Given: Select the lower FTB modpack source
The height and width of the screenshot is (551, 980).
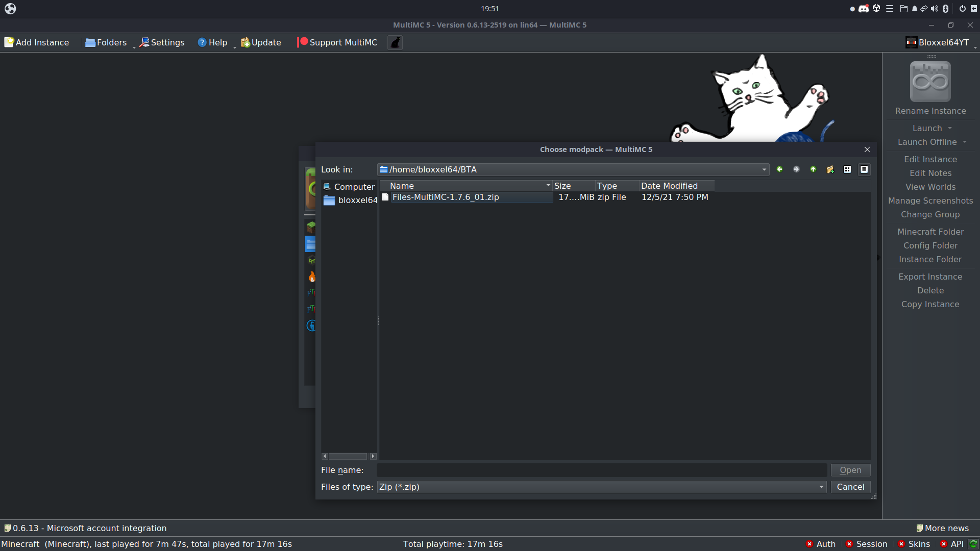Looking at the screenshot, I should (311, 309).
